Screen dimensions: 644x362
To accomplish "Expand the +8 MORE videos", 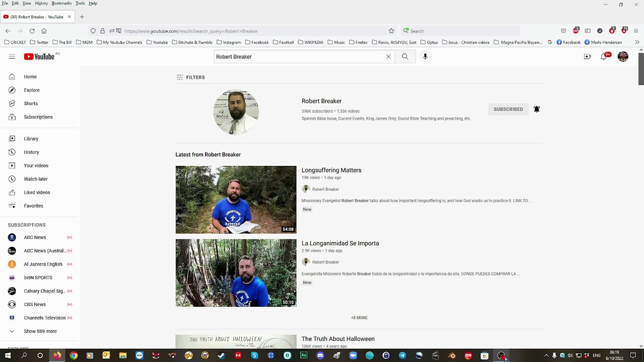I will pyautogui.click(x=359, y=318).
